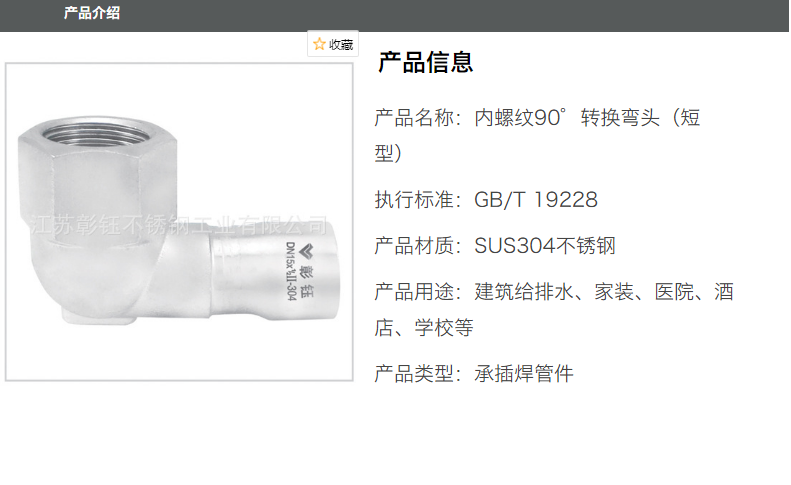Select the 产品信息 heading
Screen dimensions: 791x485
pos(425,63)
